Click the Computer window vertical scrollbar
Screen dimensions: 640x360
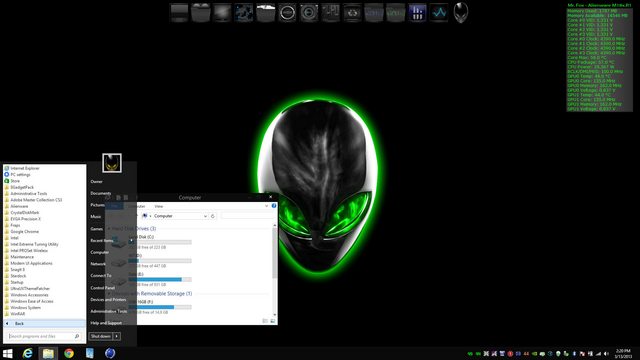pos(275,270)
